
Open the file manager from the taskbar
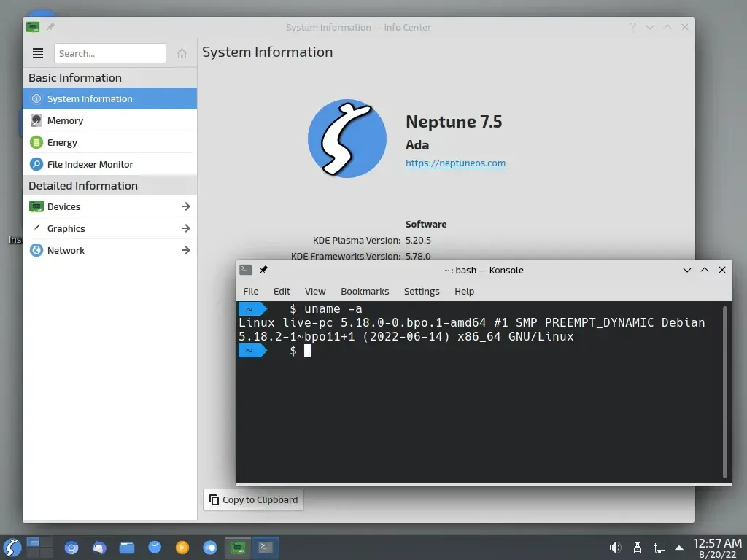(127, 548)
